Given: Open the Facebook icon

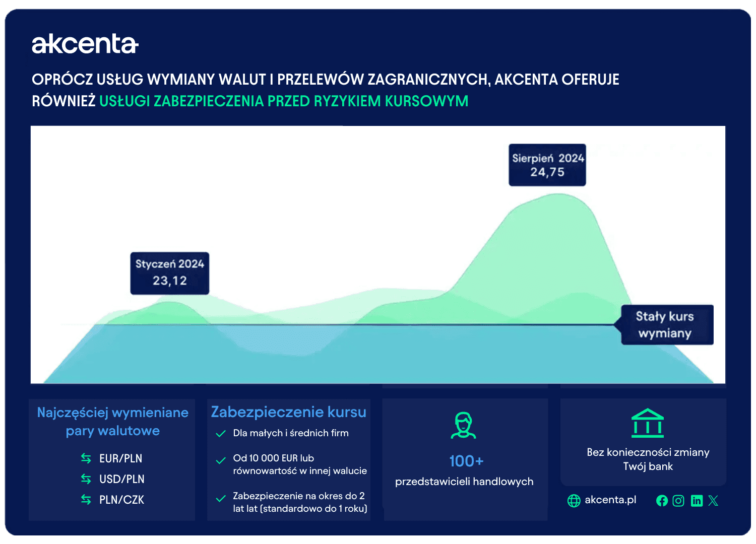Looking at the screenshot, I should (x=662, y=501).
